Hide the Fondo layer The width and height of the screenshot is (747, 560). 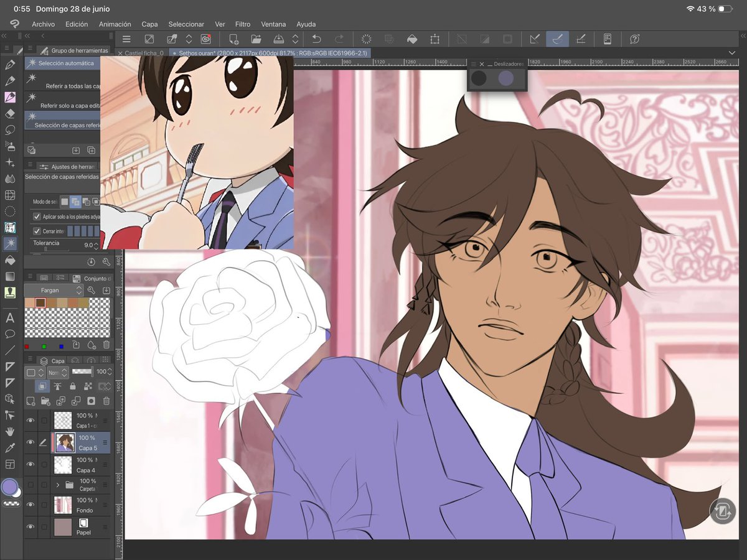30,505
